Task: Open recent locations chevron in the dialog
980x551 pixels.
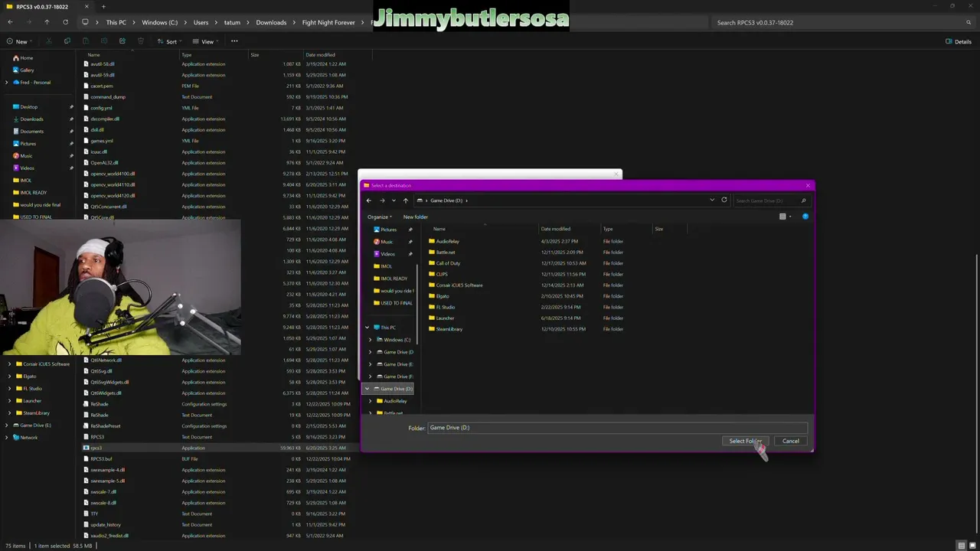Action: tap(394, 201)
